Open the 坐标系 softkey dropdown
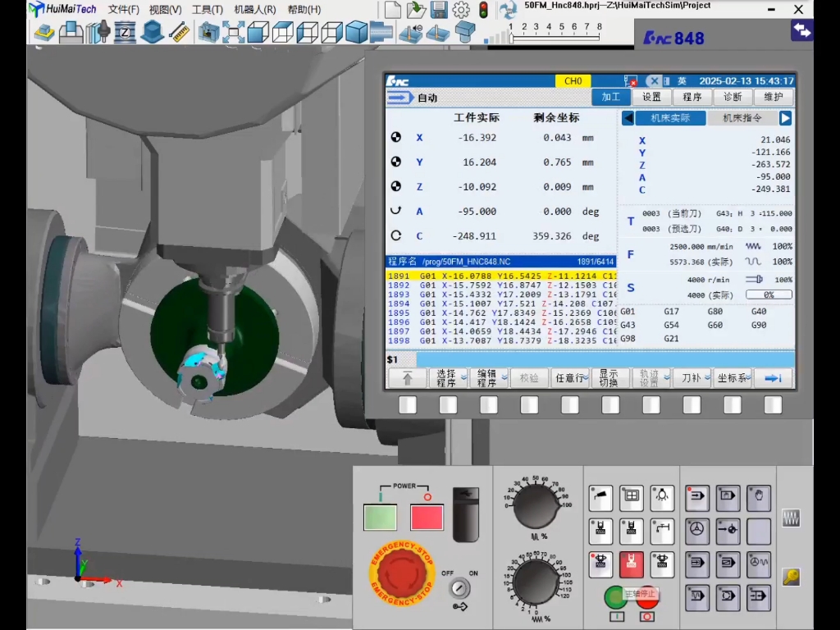 tap(733, 378)
